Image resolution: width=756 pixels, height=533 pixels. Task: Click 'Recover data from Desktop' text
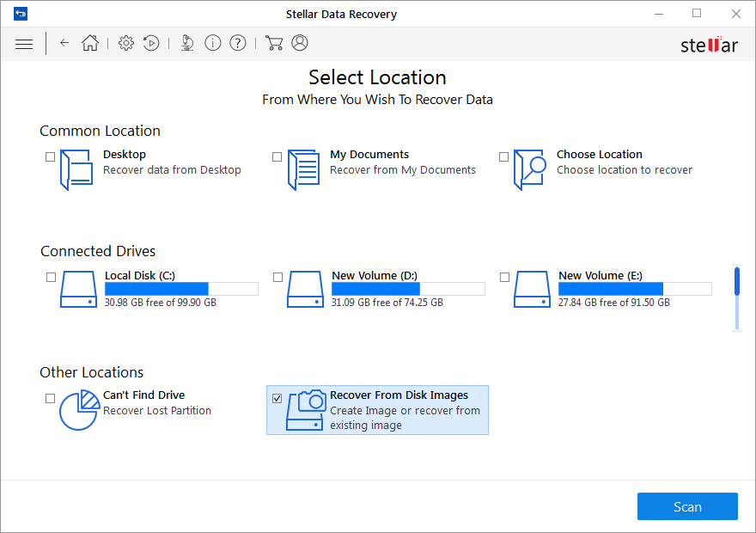click(172, 170)
